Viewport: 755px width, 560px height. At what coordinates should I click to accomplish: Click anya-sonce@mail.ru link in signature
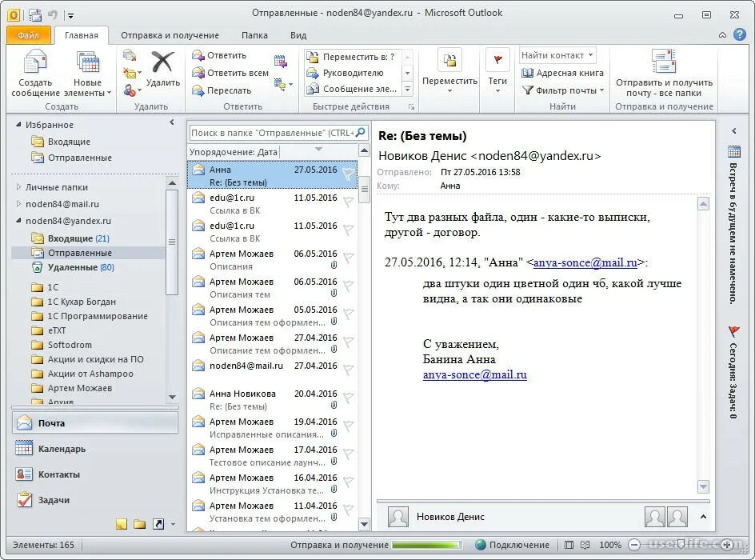[x=474, y=374]
